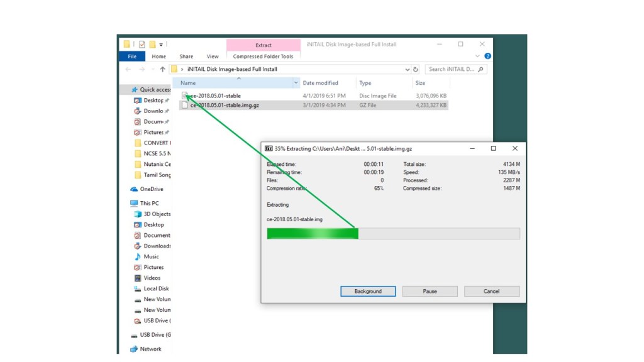Switch to the View ribbon tab
This screenshot has width=644, height=362.
click(213, 57)
